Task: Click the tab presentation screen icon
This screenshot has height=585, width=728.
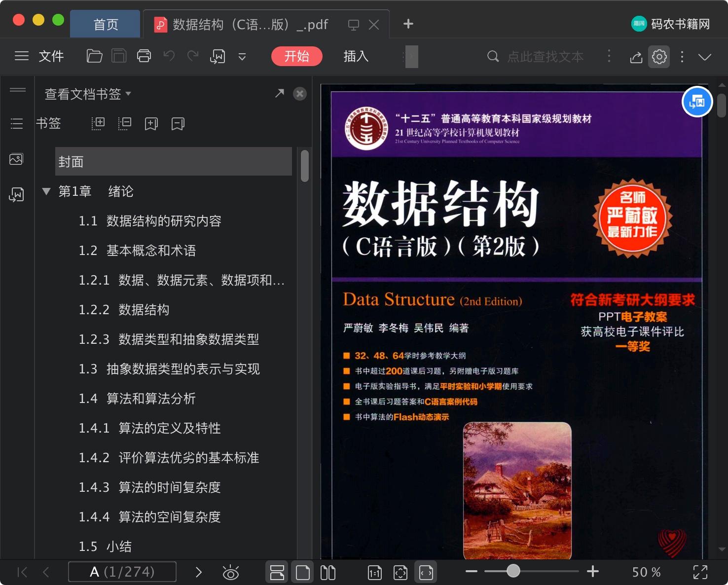Action: click(x=353, y=25)
